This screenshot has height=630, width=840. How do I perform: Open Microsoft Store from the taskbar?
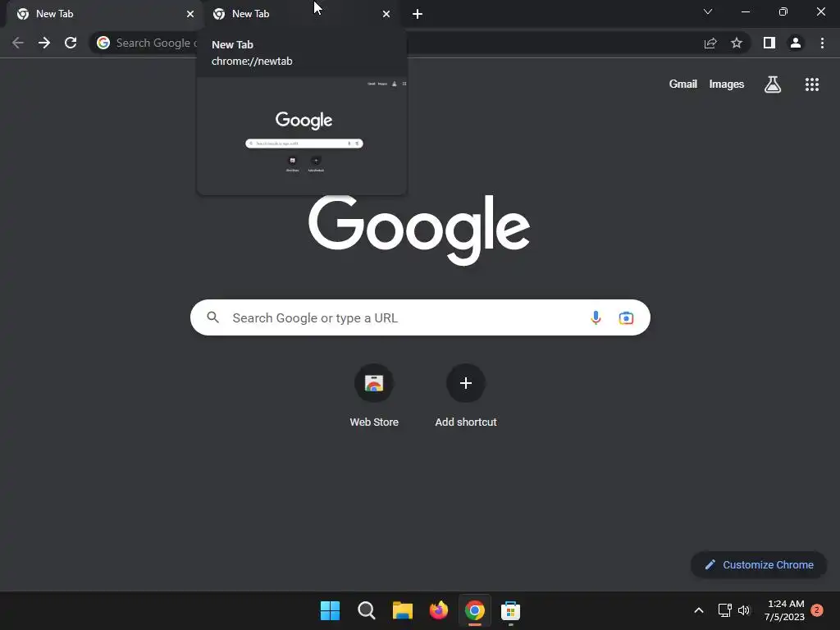click(510, 610)
